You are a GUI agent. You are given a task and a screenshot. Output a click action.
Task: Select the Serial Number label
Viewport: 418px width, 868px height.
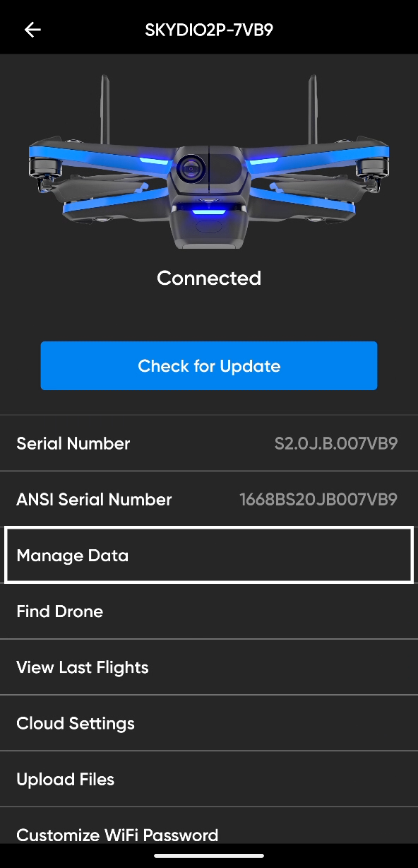click(x=73, y=443)
